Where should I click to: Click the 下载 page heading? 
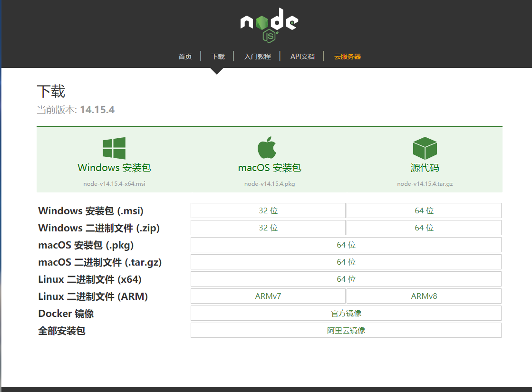(x=51, y=91)
